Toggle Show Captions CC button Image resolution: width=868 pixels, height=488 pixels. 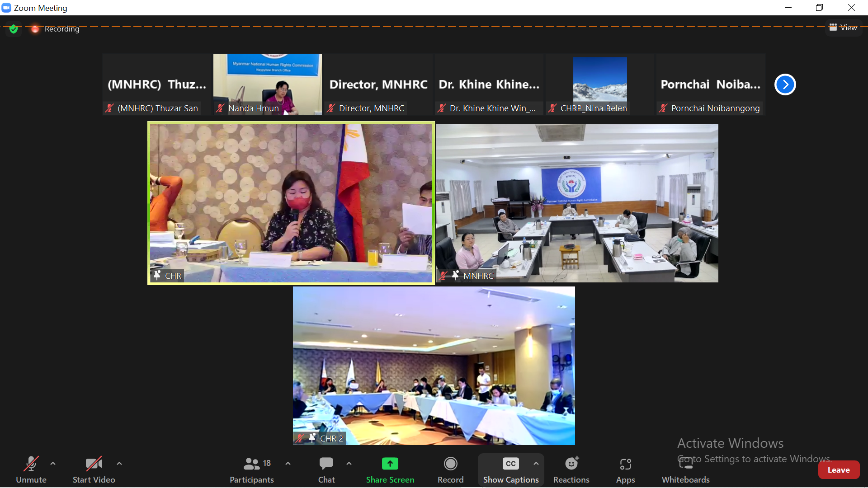(x=511, y=469)
